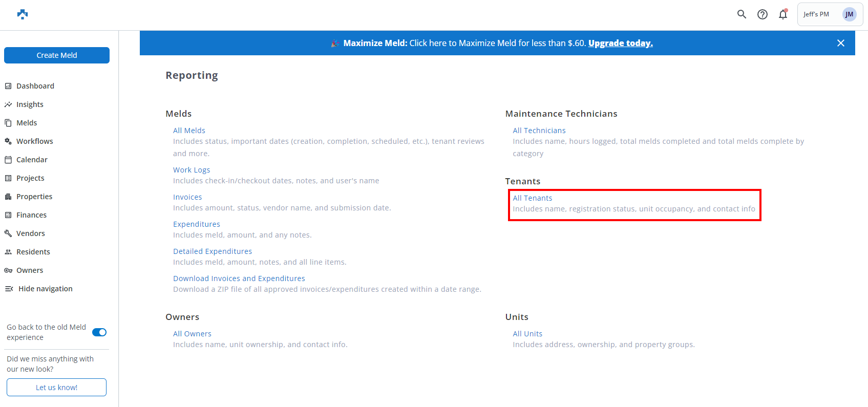The height and width of the screenshot is (407, 868).
Task: Open Workflows from the sidebar
Action: point(34,141)
